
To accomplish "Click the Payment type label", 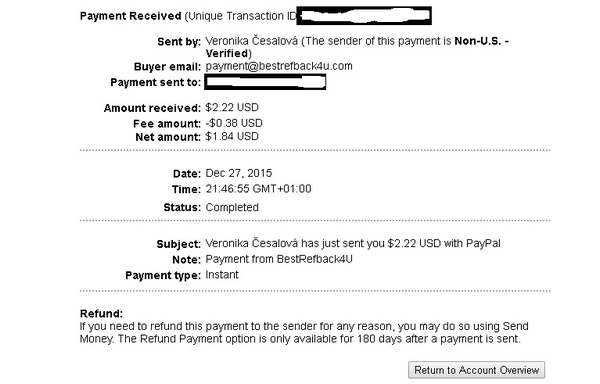I will pyautogui.click(x=163, y=275).
